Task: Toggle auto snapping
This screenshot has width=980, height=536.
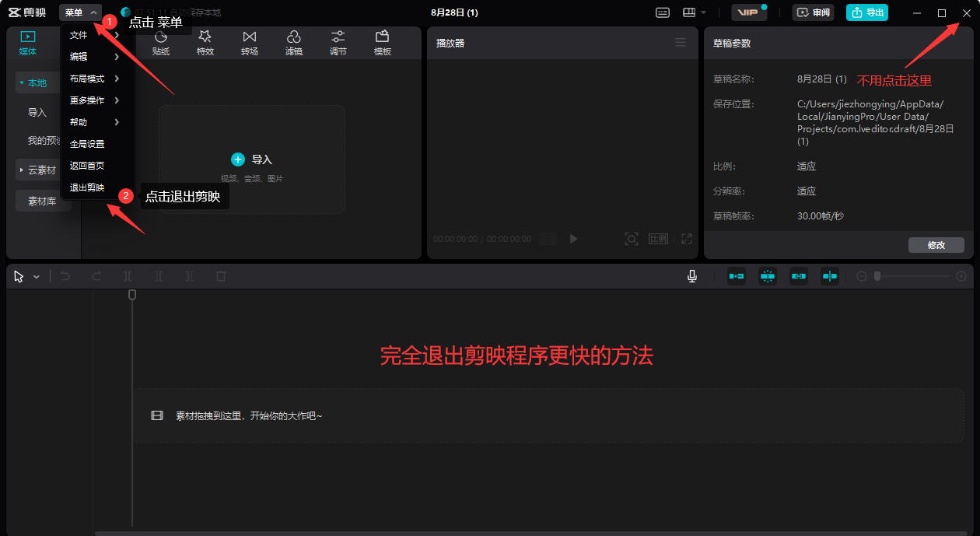Action: (x=768, y=276)
